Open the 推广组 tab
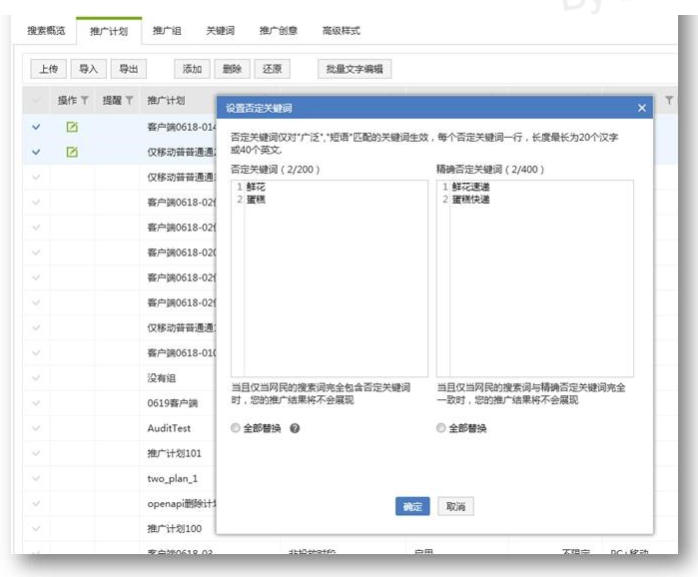Image resolution: width=698 pixels, height=577 pixels. pyautogui.click(x=167, y=31)
